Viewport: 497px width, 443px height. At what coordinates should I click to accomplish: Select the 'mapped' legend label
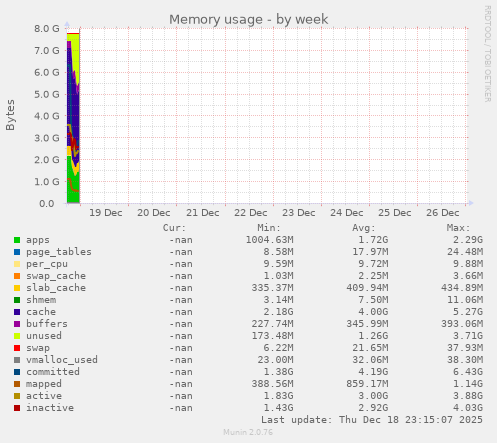[44, 384]
